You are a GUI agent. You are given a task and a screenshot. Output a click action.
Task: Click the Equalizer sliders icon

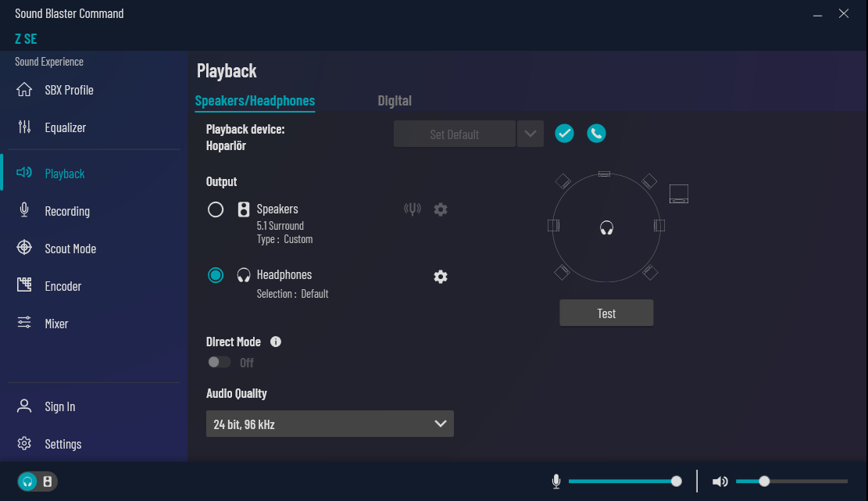click(x=24, y=127)
